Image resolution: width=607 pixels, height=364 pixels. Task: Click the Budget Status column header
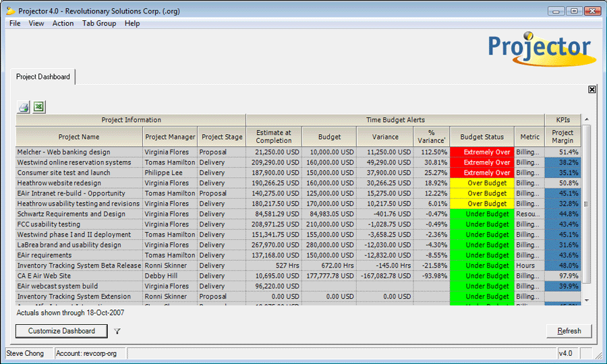482,137
